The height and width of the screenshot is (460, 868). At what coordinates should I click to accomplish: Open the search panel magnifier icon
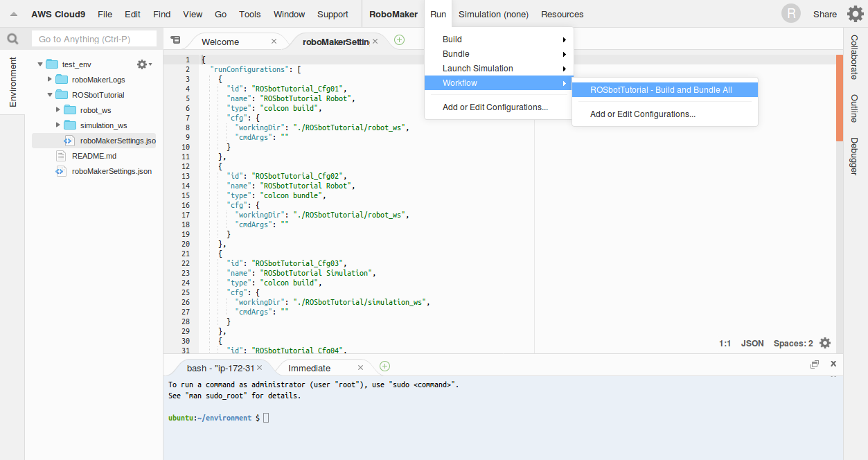click(x=12, y=39)
